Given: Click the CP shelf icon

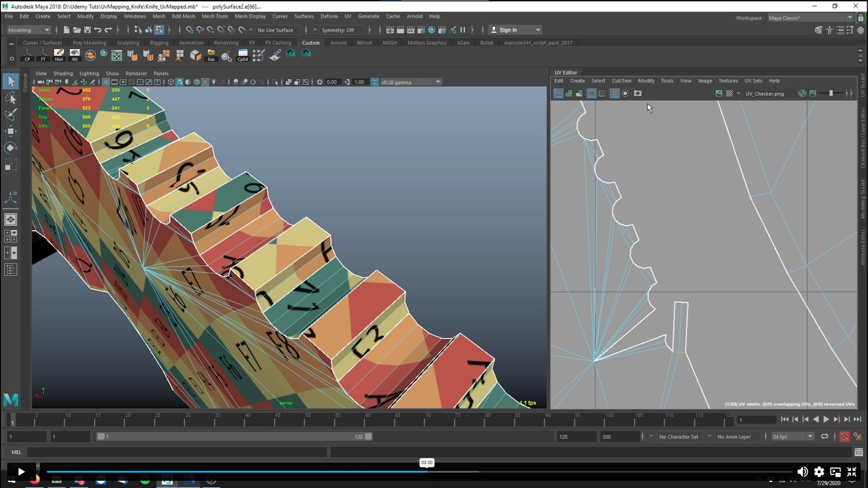Looking at the screenshot, I should (27, 55).
